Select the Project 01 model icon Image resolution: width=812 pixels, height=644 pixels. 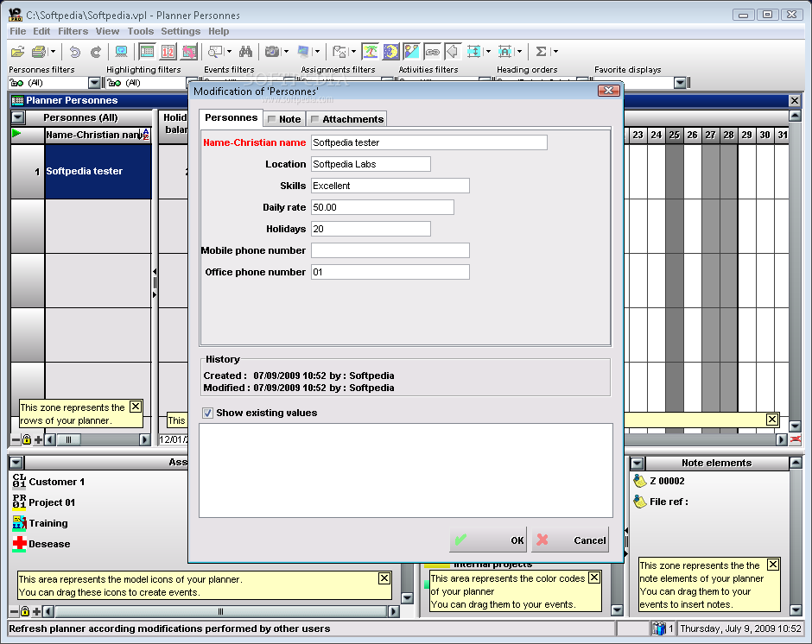click(x=19, y=502)
